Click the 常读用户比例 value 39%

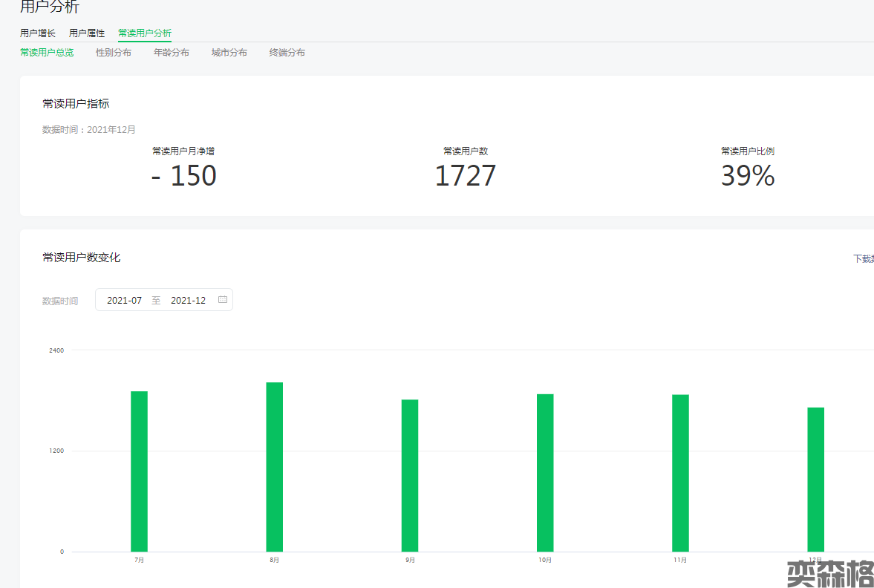click(748, 176)
